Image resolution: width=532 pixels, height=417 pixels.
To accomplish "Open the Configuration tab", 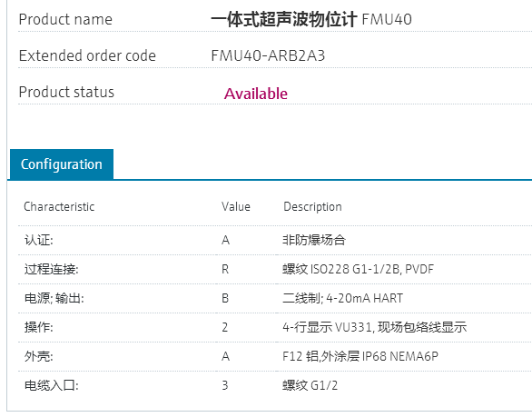I will coord(62,164).
